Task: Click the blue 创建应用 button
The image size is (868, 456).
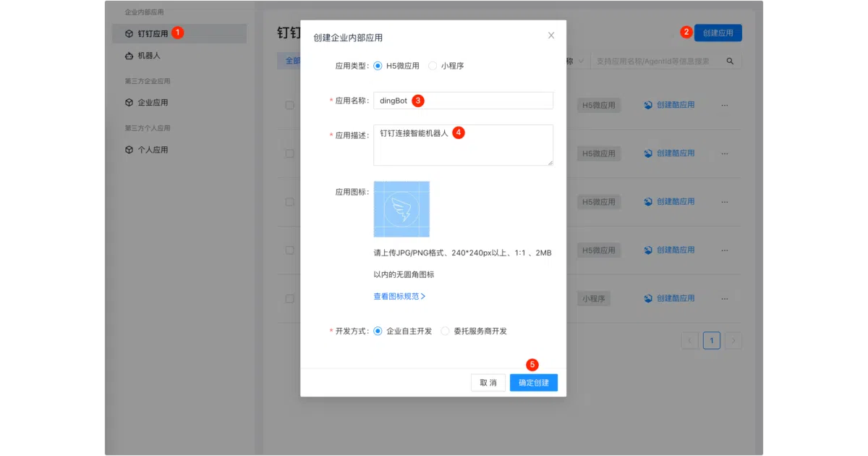Action: [x=718, y=33]
